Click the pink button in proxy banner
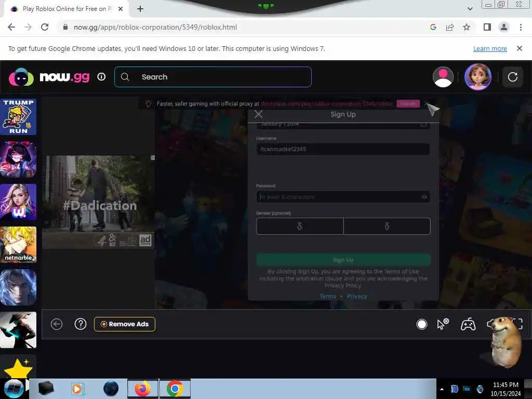The width and height of the screenshot is (532, 399). tap(408, 103)
